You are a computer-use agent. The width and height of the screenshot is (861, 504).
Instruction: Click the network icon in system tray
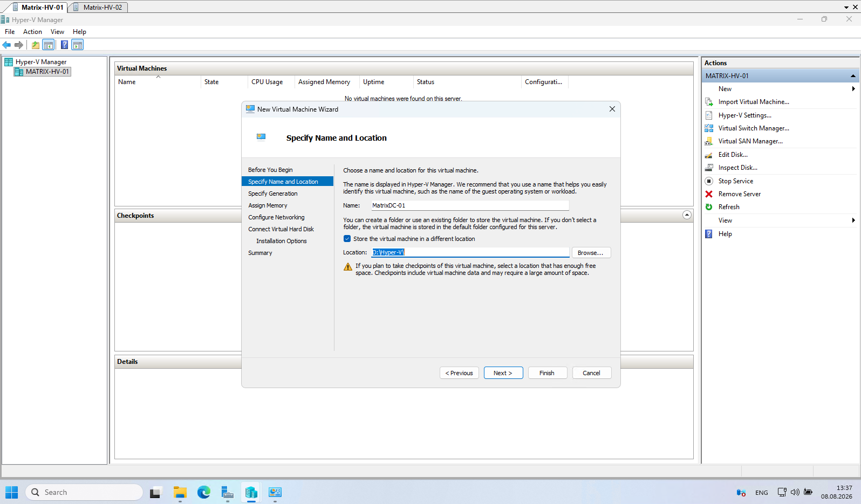coord(782,492)
